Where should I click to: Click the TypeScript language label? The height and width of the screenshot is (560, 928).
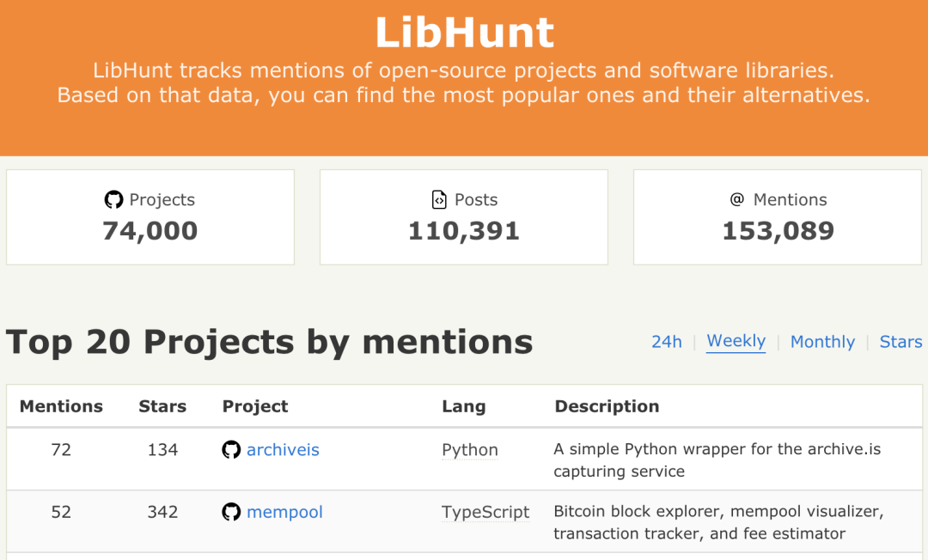pyautogui.click(x=485, y=512)
